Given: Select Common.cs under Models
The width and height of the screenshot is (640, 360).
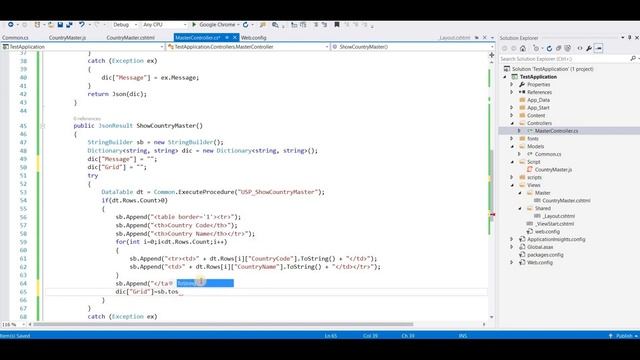Looking at the screenshot, I should 548,154.
